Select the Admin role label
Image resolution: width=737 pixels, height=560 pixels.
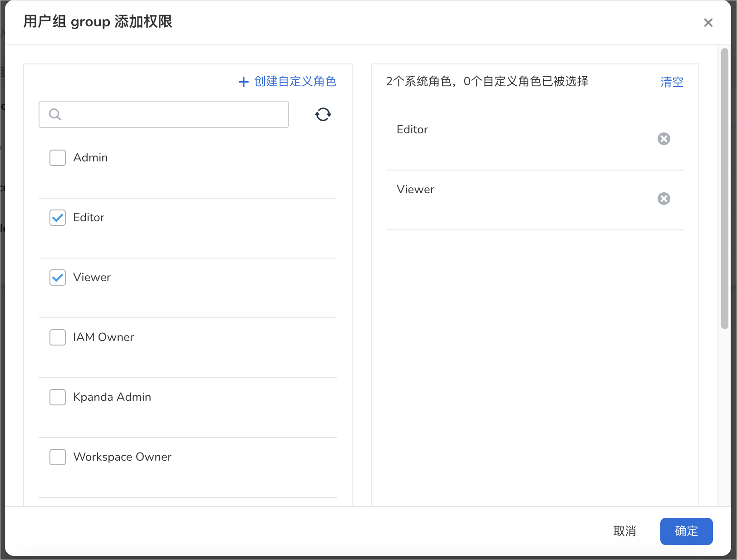point(90,158)
